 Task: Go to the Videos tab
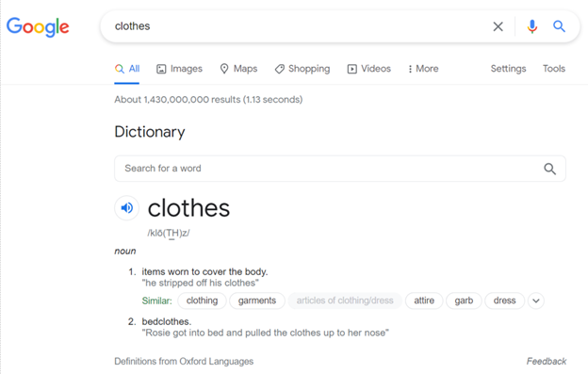369,69
